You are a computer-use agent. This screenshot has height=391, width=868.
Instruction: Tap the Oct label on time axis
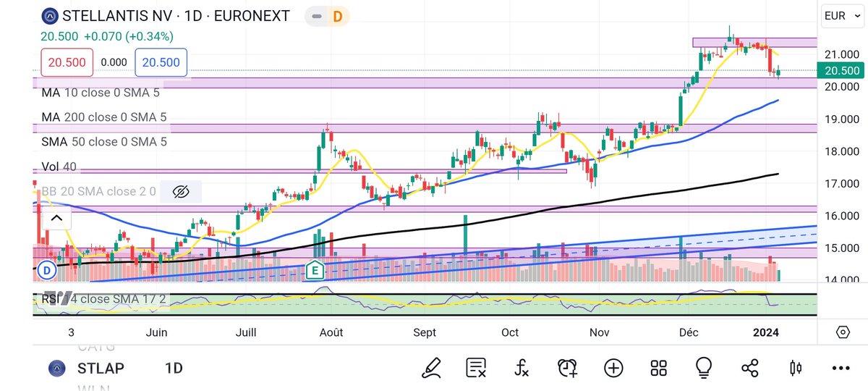click(510, 332)
